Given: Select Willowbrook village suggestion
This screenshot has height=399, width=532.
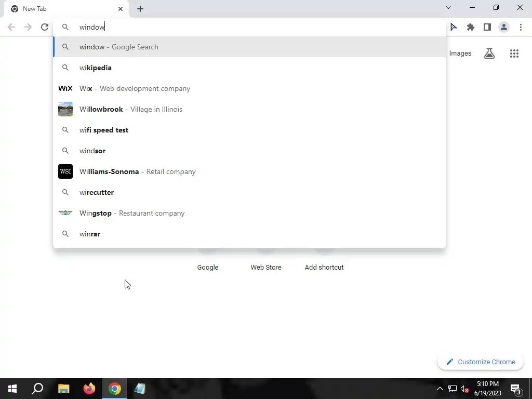Looking at the screenshot, I should click(249, 109).
